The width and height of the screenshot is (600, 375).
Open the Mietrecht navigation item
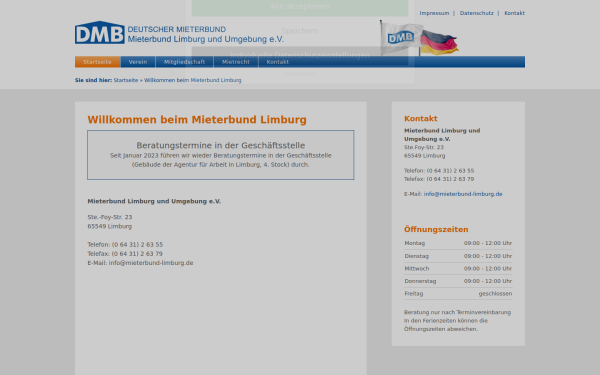pos(236,62)
